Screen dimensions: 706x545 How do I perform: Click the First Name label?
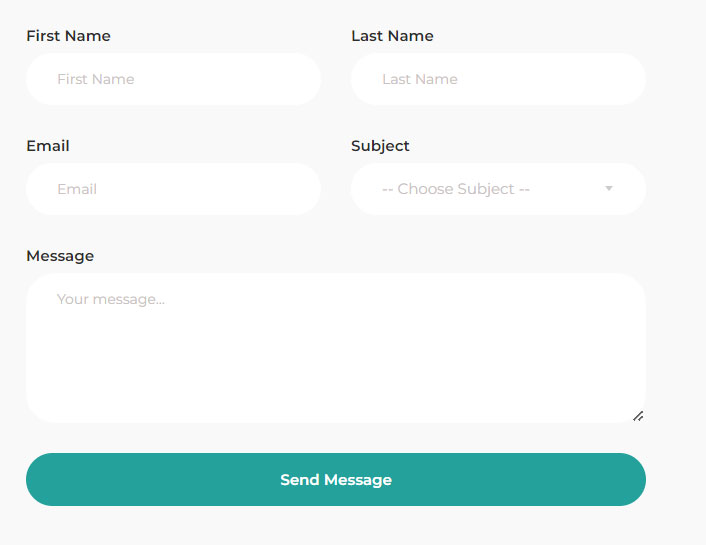pyautogui.click(x=68, y=36)
